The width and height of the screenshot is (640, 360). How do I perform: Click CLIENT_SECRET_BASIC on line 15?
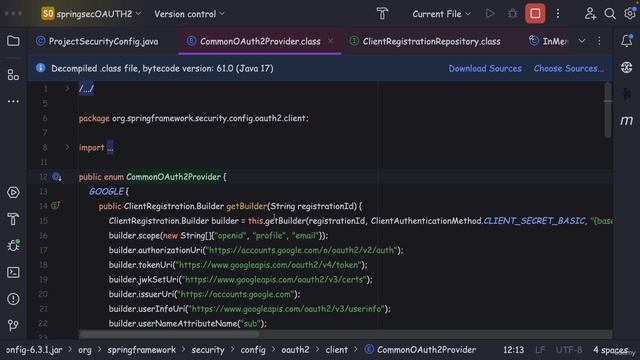coord(534,221)
